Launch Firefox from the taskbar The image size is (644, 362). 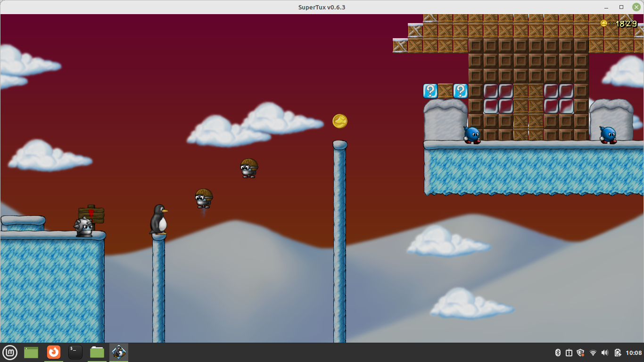coord(54,352)
